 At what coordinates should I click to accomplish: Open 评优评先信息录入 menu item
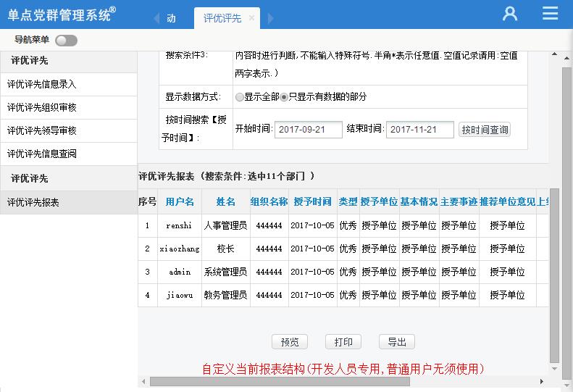(x=69, y=85)
